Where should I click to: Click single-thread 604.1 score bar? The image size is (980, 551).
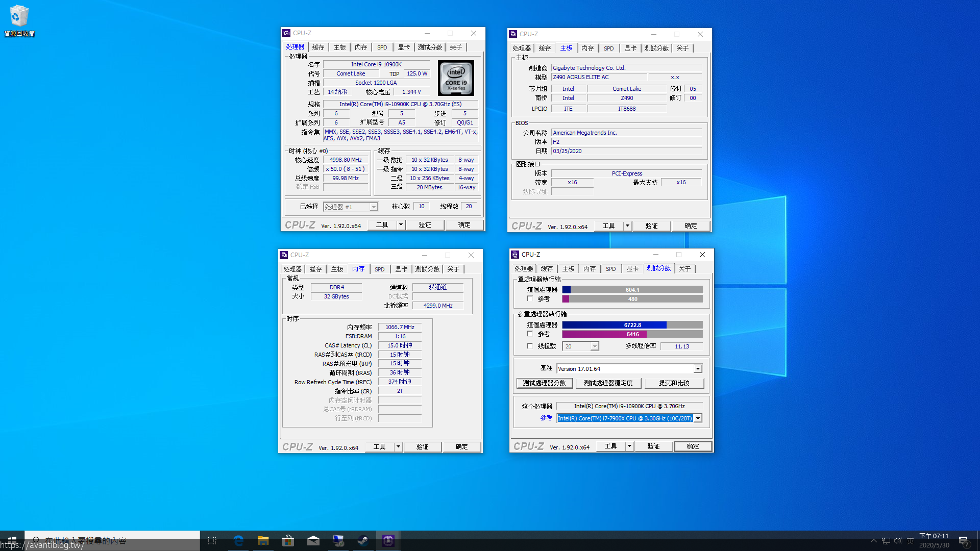632,290
